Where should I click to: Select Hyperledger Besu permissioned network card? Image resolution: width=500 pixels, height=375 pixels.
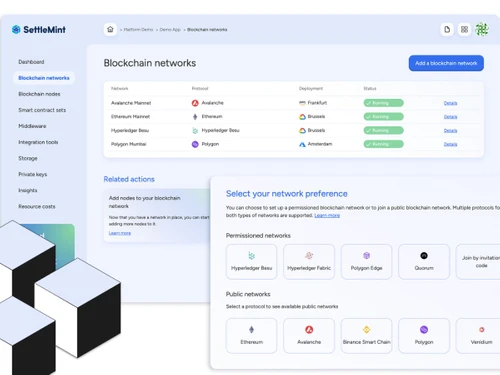[x=252, y=262]
